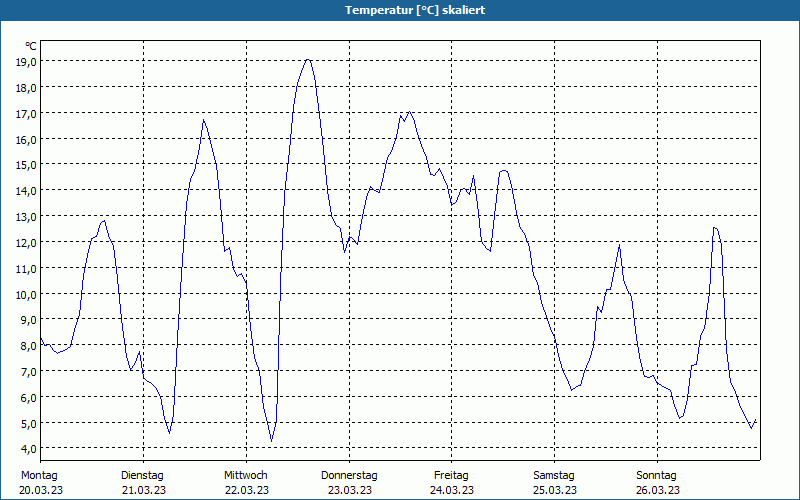This screenshot has width=800, height=500.
Task: Click the chart title 'Temperatur [°C] skaliert'
Action: click(415, 10)
